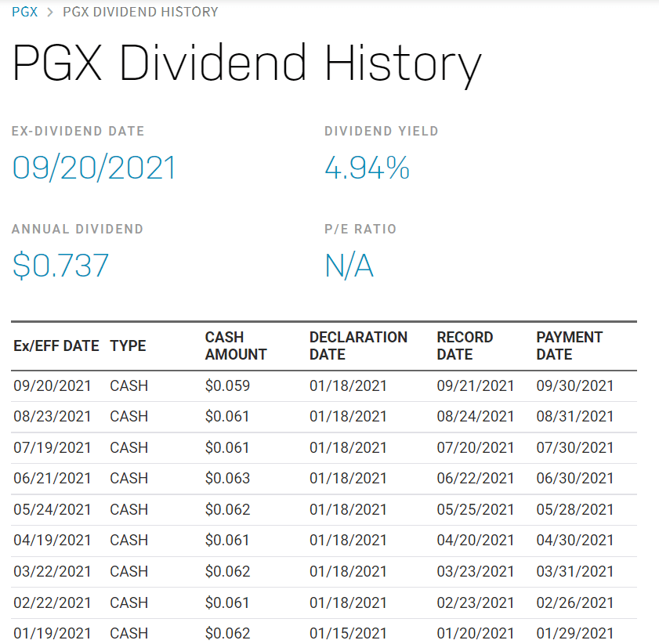Select payment date 07/30/2021
659x644 pixels.
coord(575,447)
